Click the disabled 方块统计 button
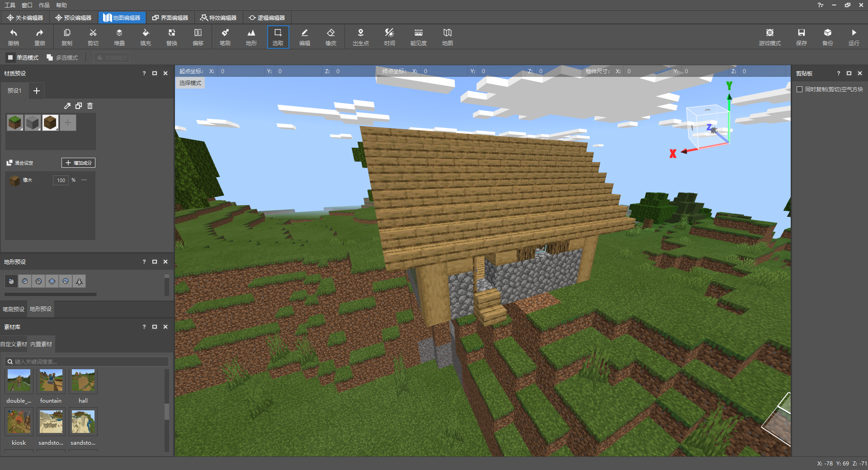The image size is (868, 470). click(112, 57)
